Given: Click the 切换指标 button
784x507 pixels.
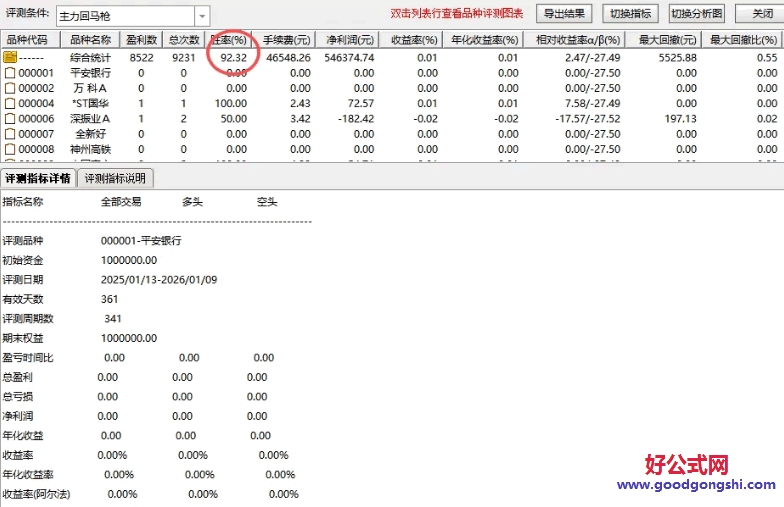Looking at the screenshot, I should (630, 14).
